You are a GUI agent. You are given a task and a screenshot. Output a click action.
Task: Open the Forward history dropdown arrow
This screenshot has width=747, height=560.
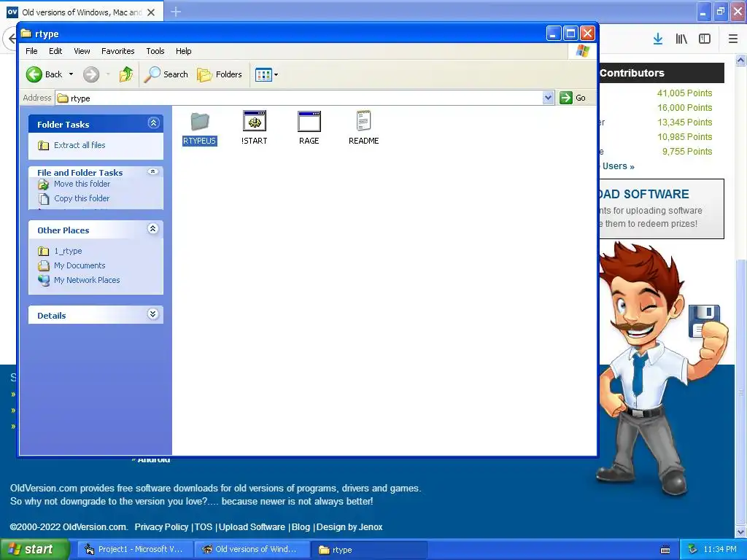108,74
